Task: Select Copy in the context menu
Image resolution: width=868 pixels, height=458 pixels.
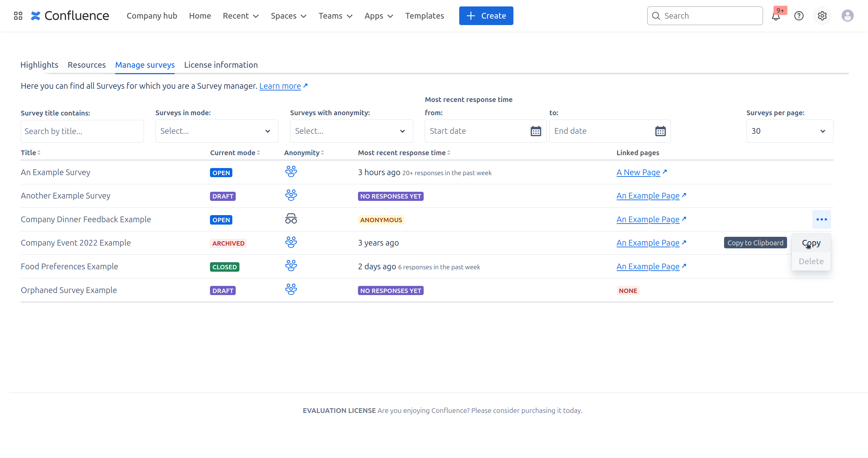Action: (811, 243)
